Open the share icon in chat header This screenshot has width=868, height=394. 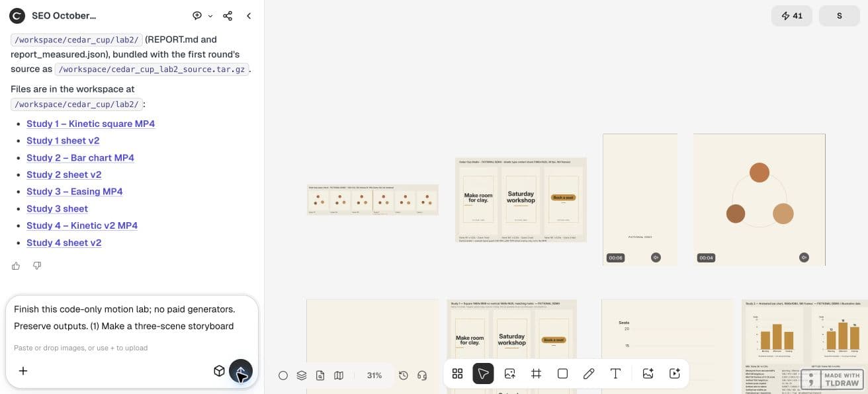(x=228, y=15)
